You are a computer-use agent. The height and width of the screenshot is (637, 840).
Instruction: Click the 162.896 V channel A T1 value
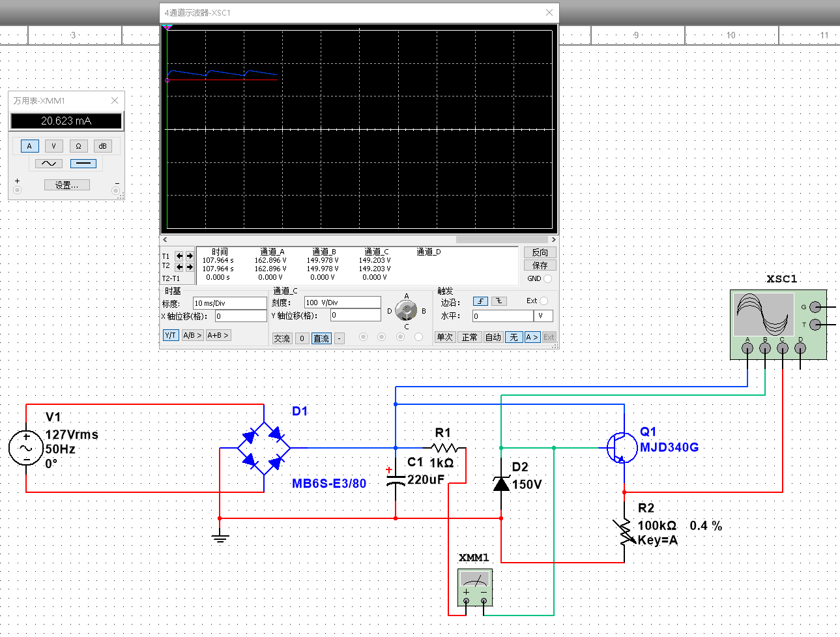[x=270, y=260]
